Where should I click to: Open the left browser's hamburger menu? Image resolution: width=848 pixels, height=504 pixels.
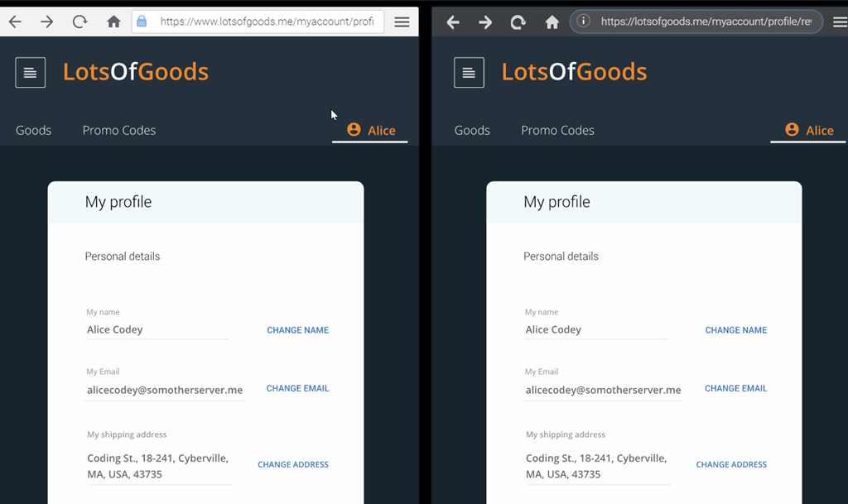(x=402, y=22)
